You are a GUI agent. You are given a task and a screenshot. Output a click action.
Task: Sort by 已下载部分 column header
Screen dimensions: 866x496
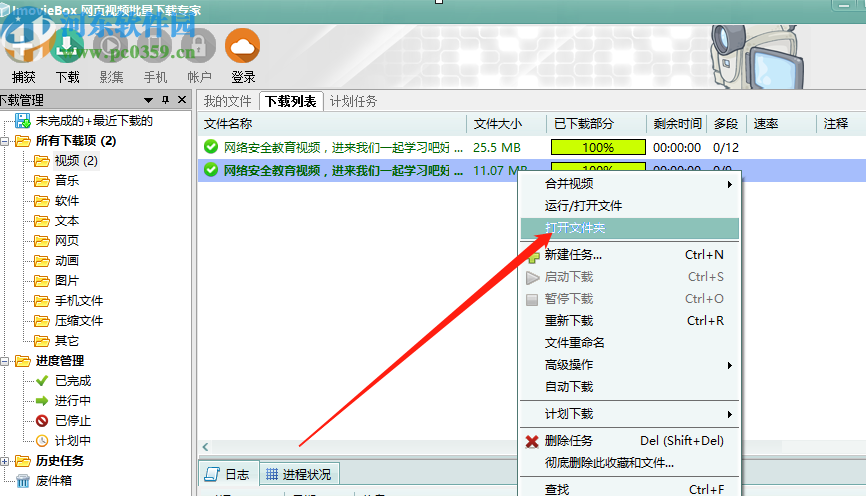[x=584, y=124]
